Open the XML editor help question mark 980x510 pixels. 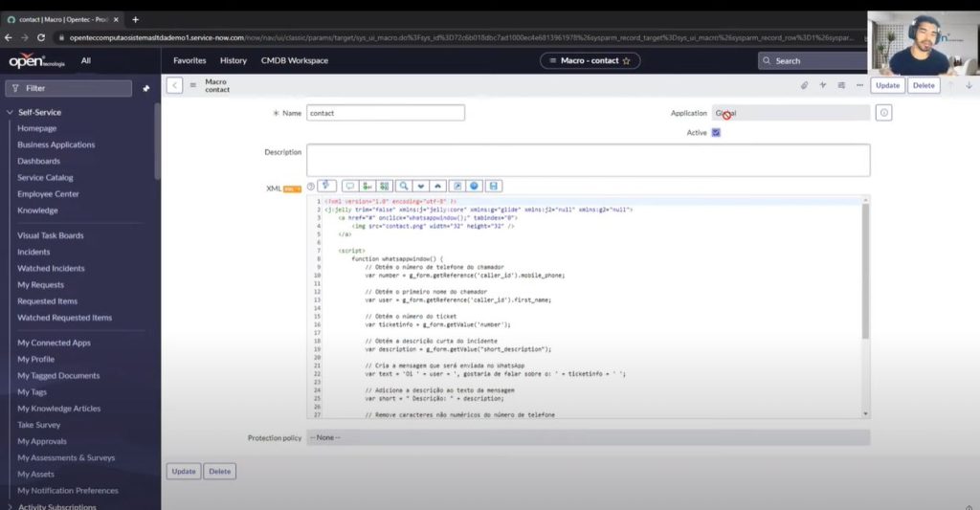(x=311, y=187)
